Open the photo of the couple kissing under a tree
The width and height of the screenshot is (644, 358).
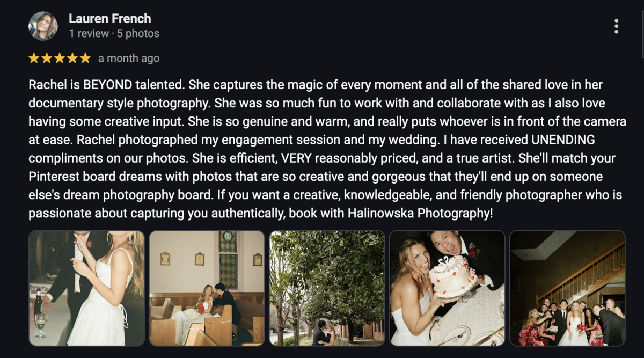(x=327, y=288)
